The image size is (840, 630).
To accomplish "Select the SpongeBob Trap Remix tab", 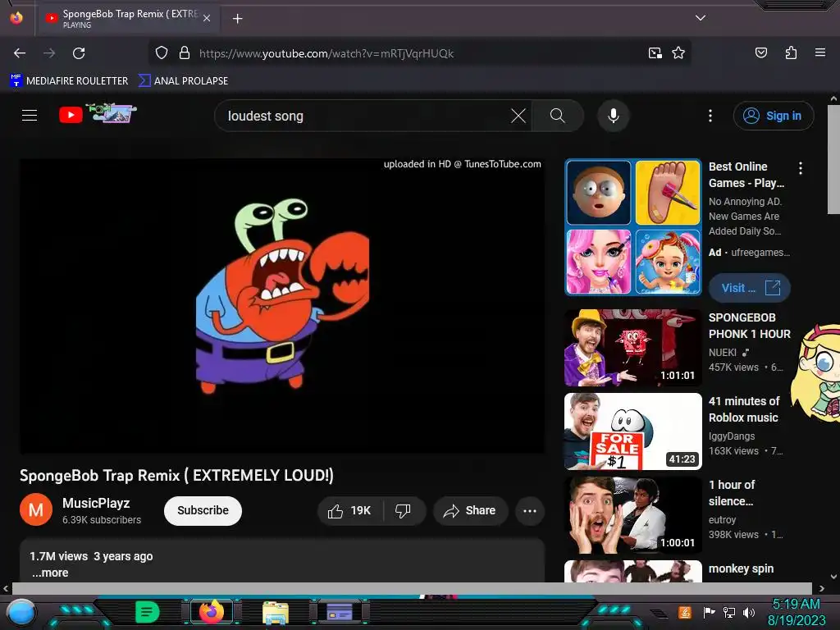I will click(127, 19).
